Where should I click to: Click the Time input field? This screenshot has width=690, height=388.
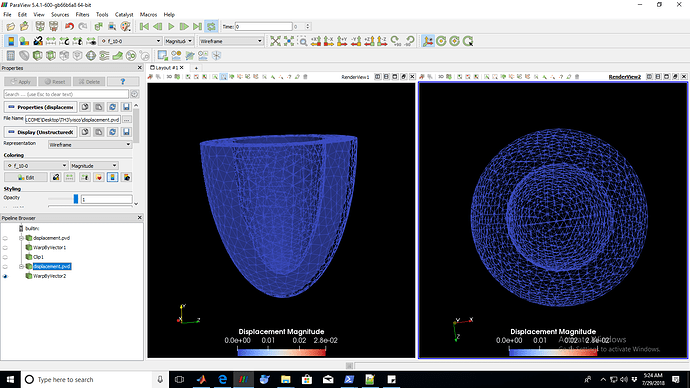(263, 27)
